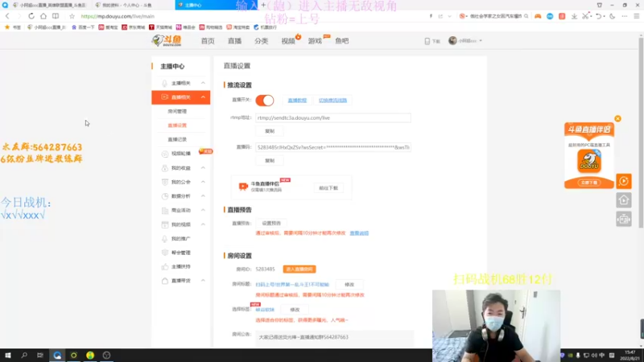
Task: Expand the 我的公会 sidebar section
Action: 203,182
